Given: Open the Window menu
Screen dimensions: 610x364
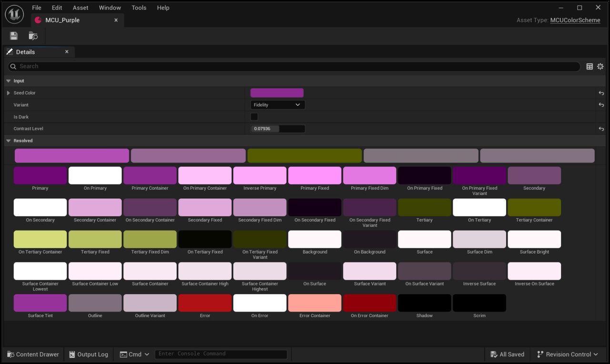Looking at the screenshot, I should (110, 8).
